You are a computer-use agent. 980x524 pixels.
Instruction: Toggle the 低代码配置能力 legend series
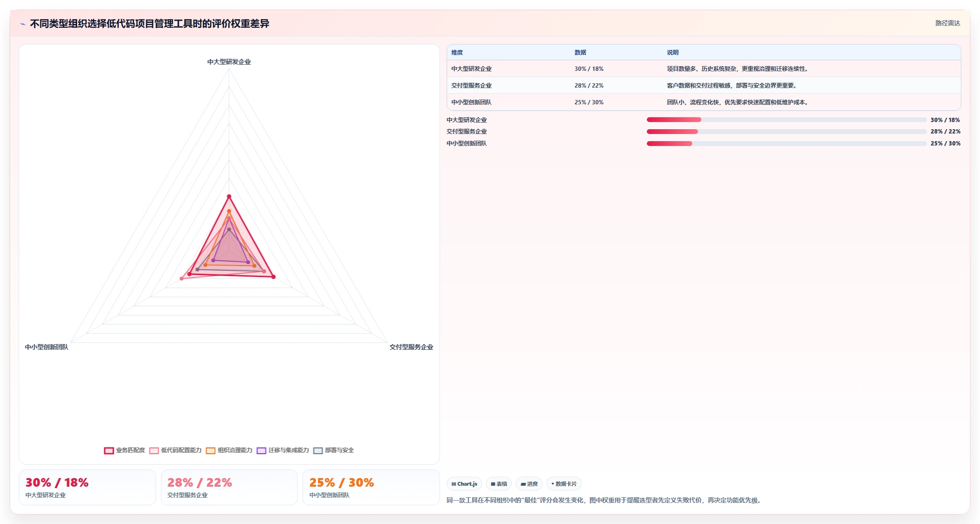click(175, 450)
